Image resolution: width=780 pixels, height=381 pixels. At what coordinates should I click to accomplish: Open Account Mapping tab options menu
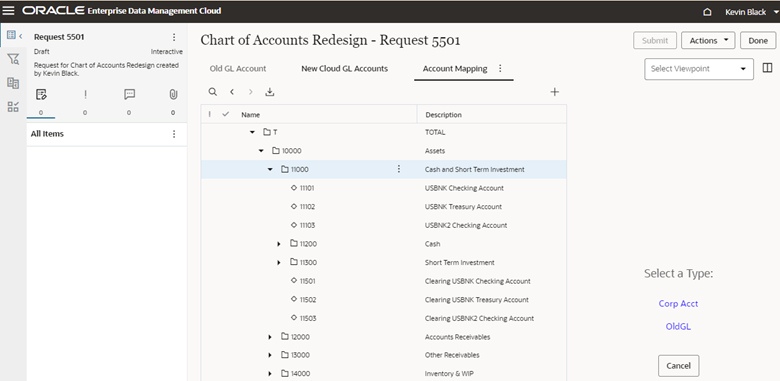tap(500, 69)
